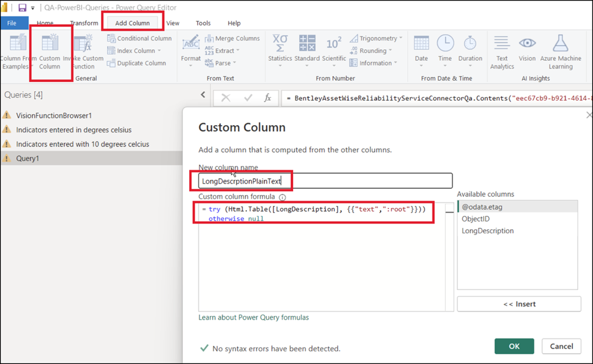This screenshot has width=593, height=364.
Task: Add a Conditional Column
Action: pos(139,38)
